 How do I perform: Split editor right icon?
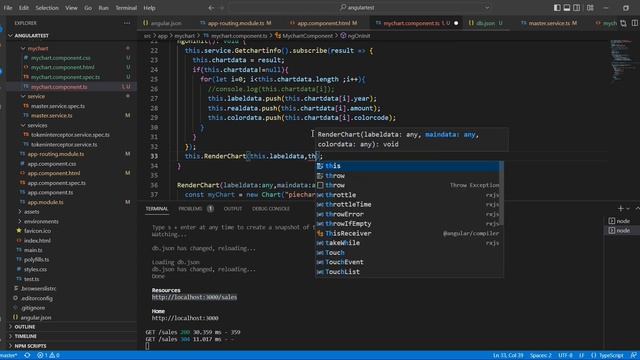[635, 23]
